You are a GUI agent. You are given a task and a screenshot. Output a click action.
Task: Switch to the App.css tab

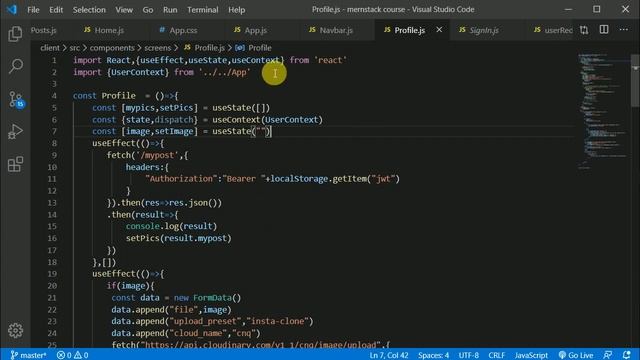pyautogui.click(x=183, y=30)
